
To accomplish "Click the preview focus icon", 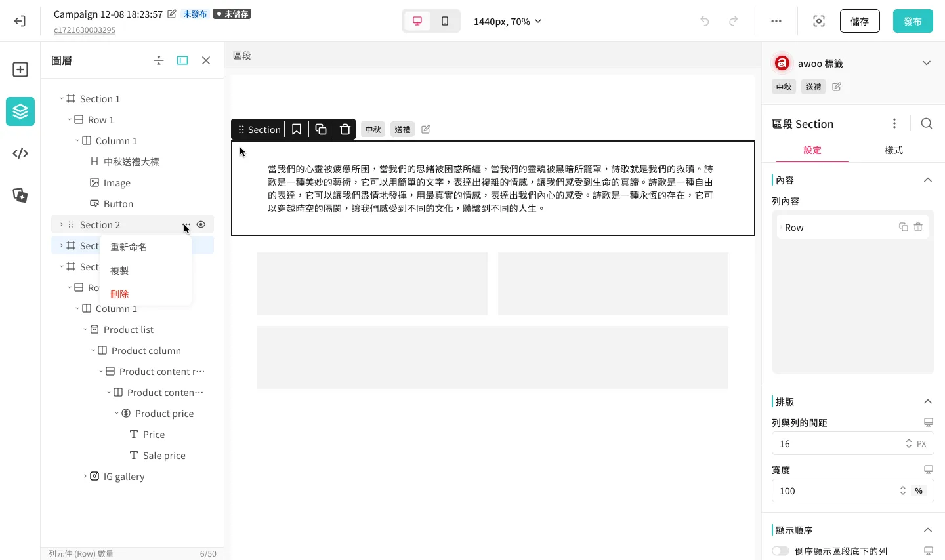I will coord(819,21).
